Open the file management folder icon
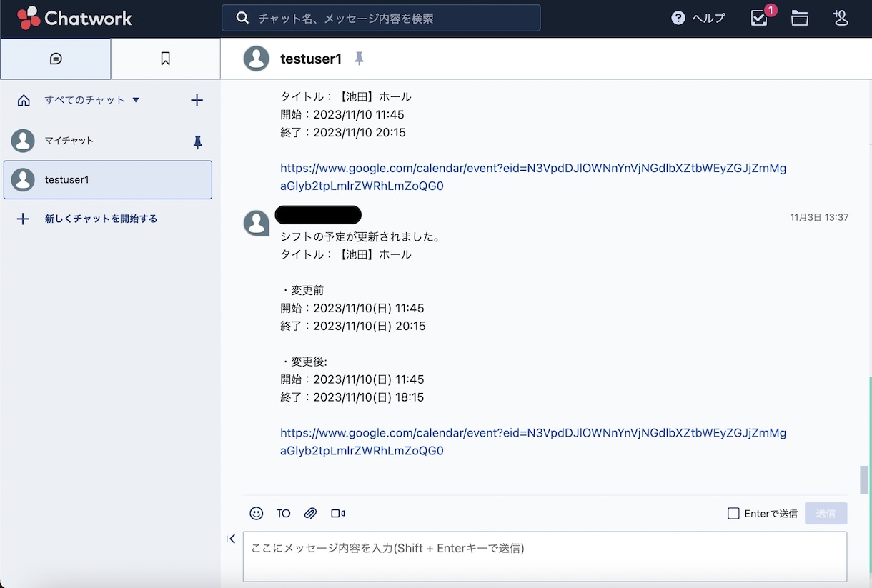The height and width of the screenshot is (588, 872). (x=800, y=19)
